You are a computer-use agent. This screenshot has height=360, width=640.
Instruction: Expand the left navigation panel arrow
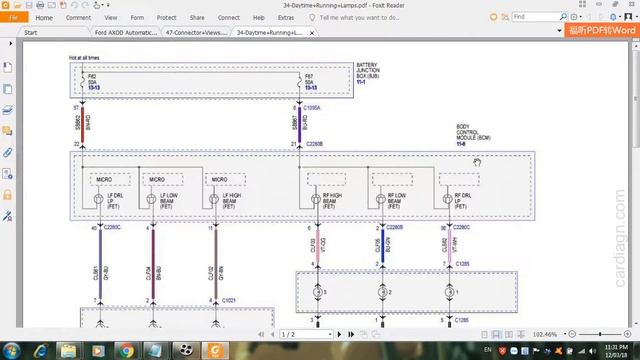[10, 43]
